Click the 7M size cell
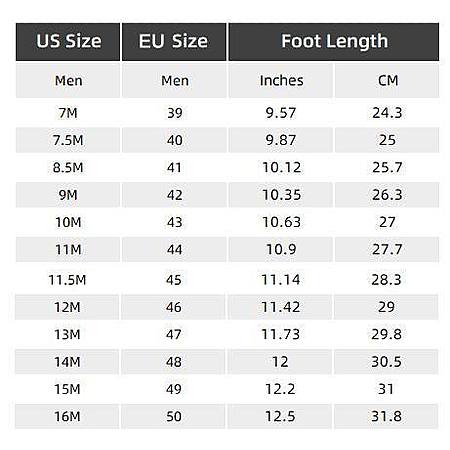450x450 pixels. tap(68, 113)
